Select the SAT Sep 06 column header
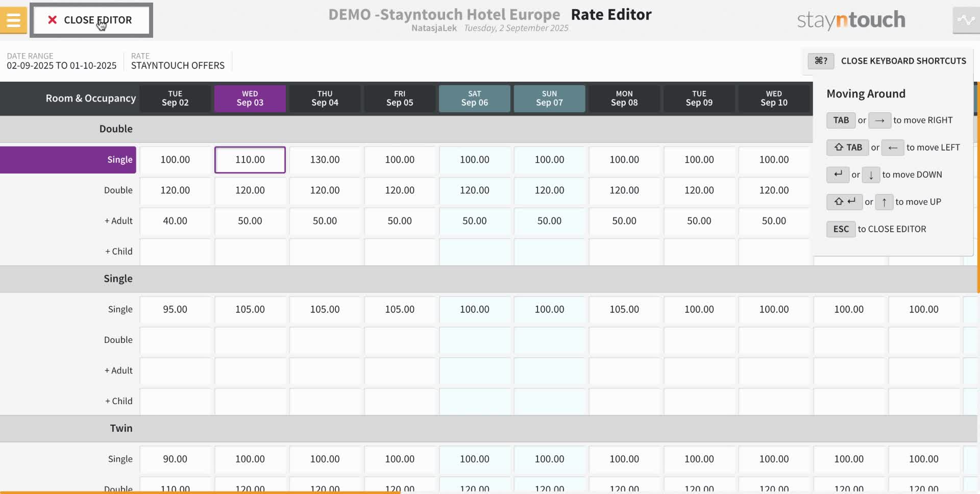This screenshot has width=980, height=494. (x=475, y=98)
